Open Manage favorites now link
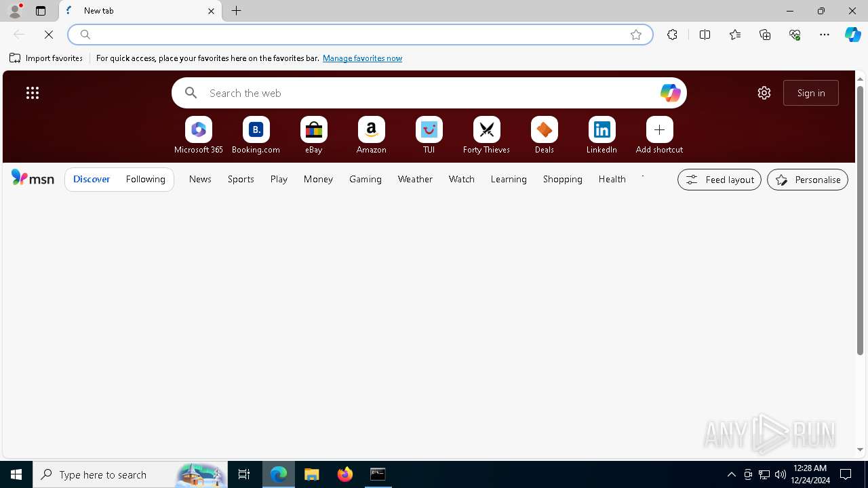868x488 pixels. (362, 58)
